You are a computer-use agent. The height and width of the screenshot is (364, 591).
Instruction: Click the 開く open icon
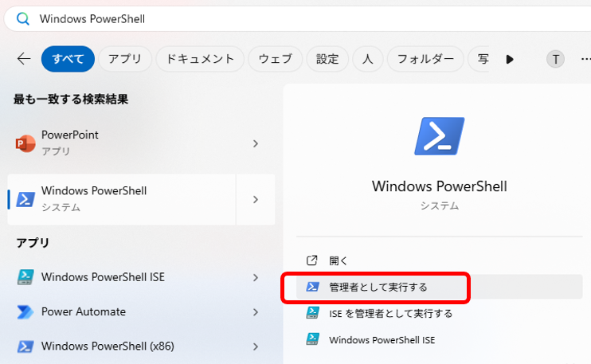[311, 260]
